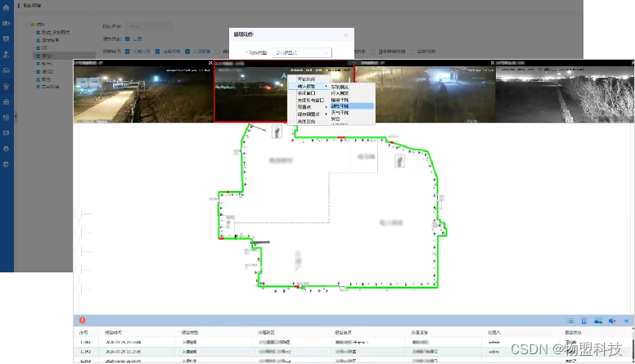Choose 关闭窗口 in the context menu
Viewport: 635px width, 364px height.
pos(308,93)
